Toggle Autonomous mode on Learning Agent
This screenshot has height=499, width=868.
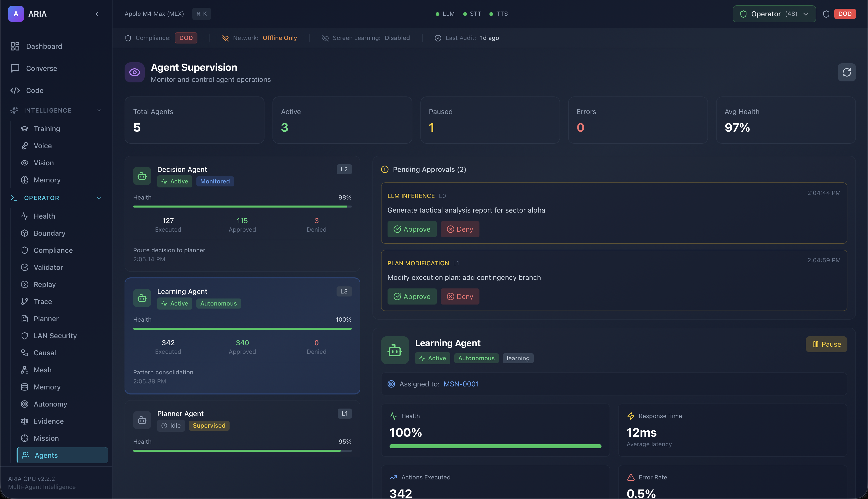point(218,303)
